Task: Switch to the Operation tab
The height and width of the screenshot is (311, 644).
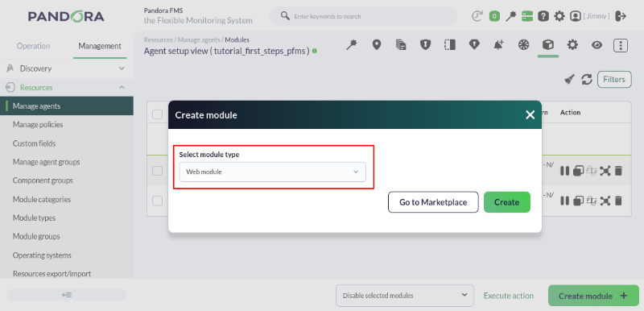Action: point(33,46)
